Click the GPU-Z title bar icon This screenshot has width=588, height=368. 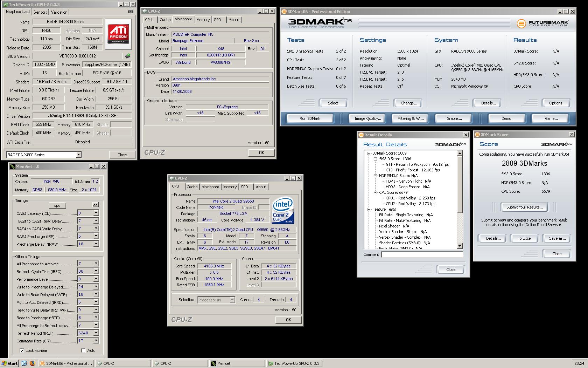(5, 5)
